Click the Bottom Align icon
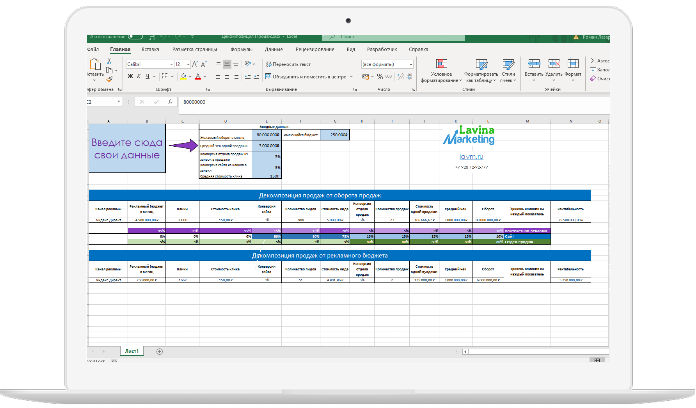Viewport: 696px width, 408px height. (236, 64)
